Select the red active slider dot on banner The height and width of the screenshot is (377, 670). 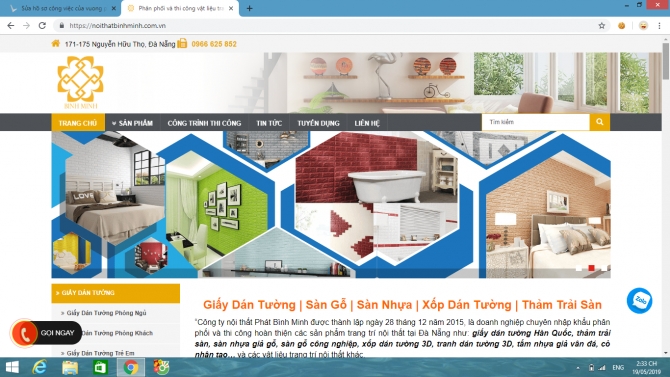coord(591,268)
